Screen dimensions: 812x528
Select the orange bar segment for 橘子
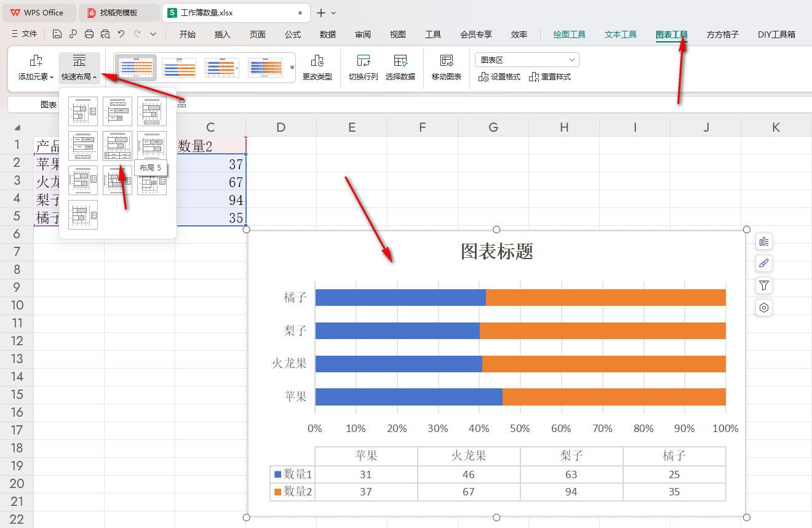(606, 297)
